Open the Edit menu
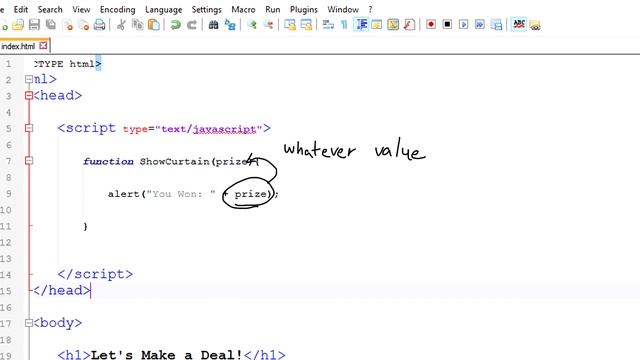The height and width of the screenshot is (360, 640). [21, 9]
